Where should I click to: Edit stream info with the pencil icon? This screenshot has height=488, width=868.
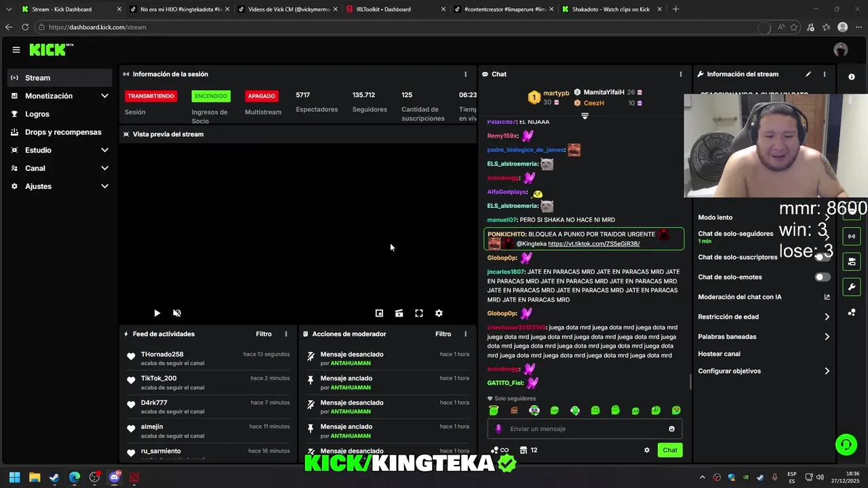808,74
